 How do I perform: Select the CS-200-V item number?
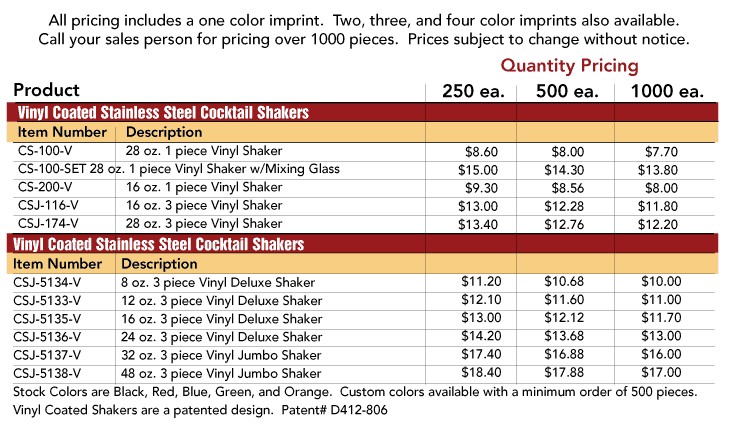(45, 187)
